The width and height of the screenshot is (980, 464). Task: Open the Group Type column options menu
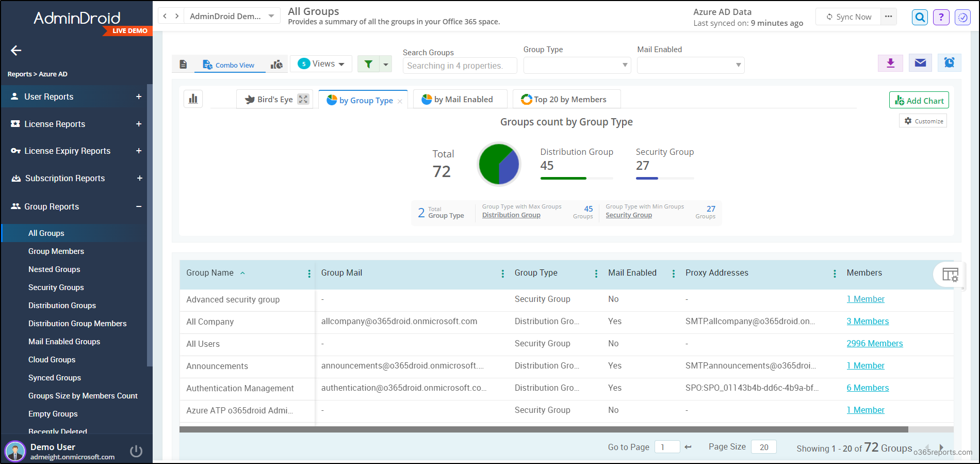[x=596, y=274]
